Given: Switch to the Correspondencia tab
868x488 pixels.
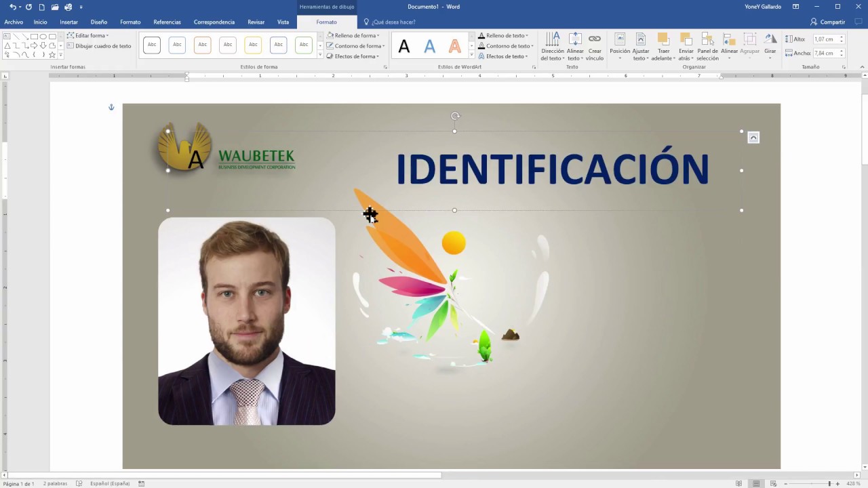Looking at the screenshot, I should pyautogui.click(x=214, y=22).
